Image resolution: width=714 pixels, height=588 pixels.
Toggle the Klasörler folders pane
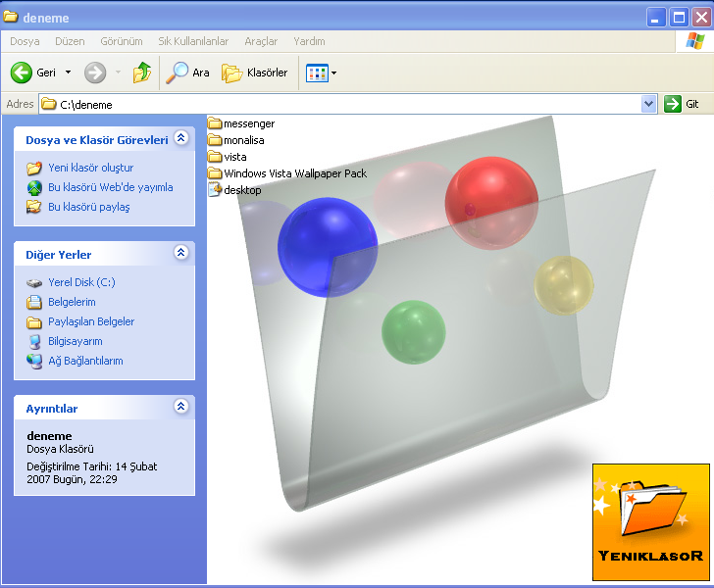[x=254, y=73]
